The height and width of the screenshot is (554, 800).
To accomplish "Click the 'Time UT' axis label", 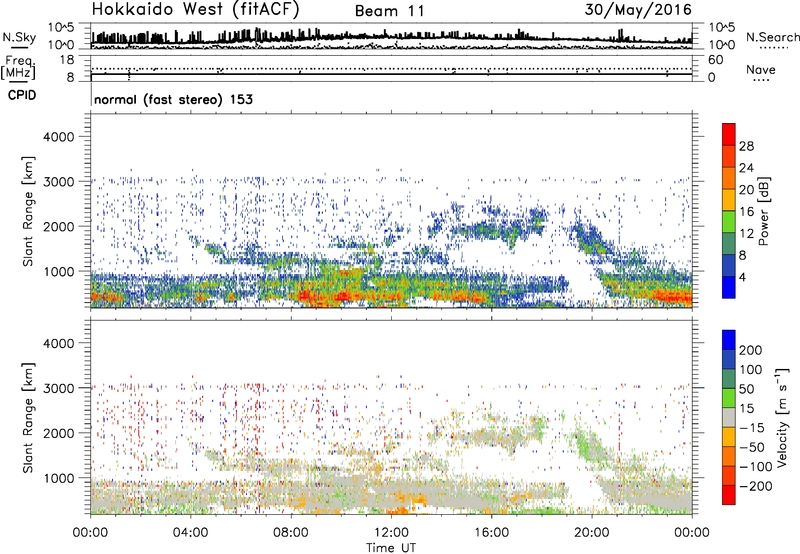I will click(x=391, y=548).
